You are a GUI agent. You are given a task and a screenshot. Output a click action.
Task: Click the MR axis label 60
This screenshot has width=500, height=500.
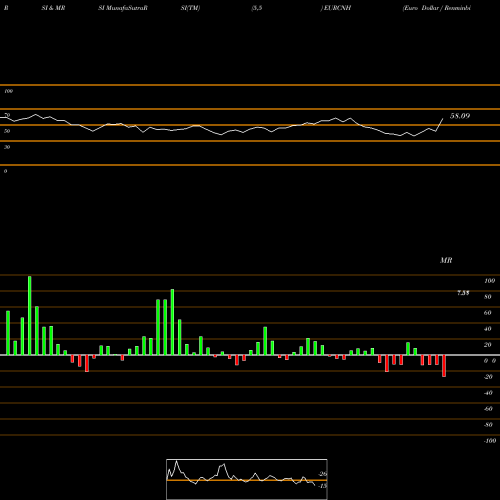[x=488, y=313]
